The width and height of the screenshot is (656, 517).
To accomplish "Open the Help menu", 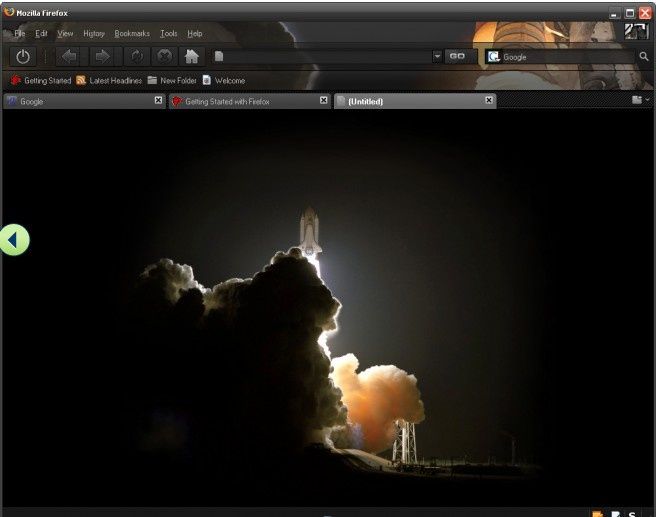I will point(195,33).
